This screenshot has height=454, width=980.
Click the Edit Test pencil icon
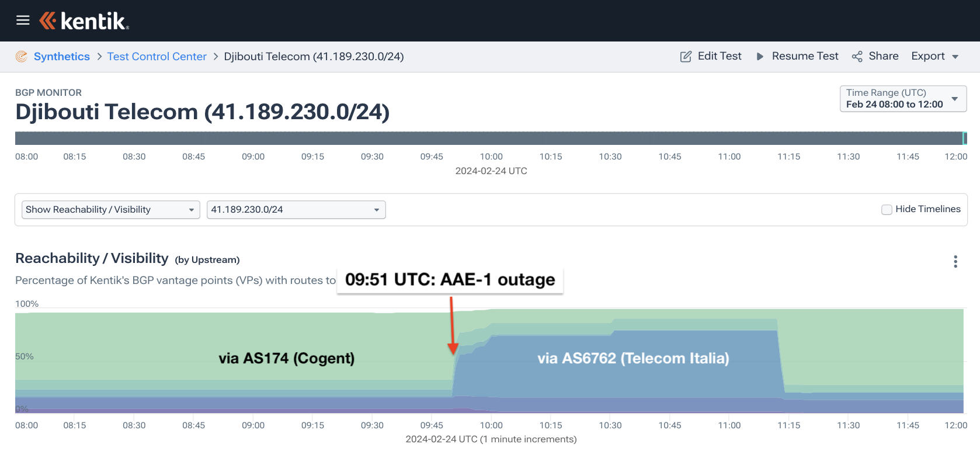(686, 57)
